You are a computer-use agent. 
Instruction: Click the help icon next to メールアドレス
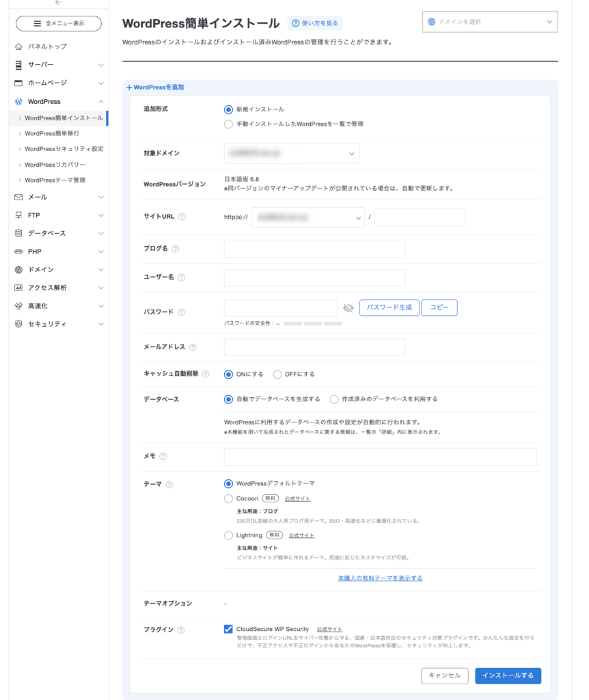(x=193, y=347)
